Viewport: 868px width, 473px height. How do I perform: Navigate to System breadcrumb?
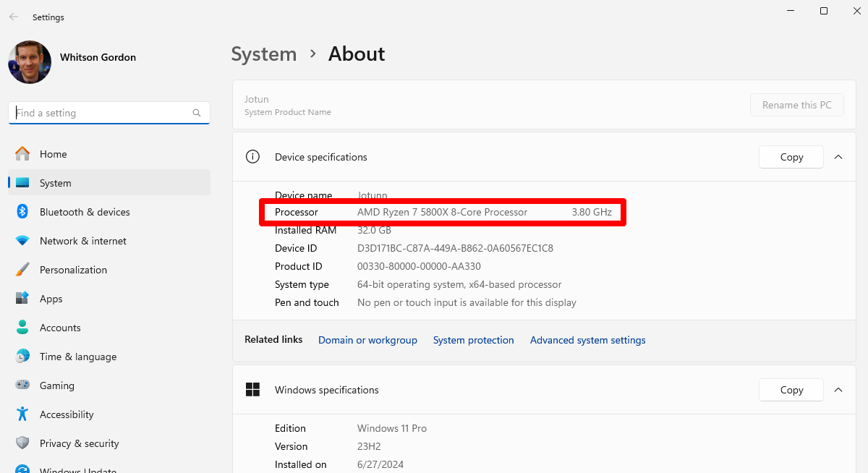pyautogui.click(x=264, y=54)
